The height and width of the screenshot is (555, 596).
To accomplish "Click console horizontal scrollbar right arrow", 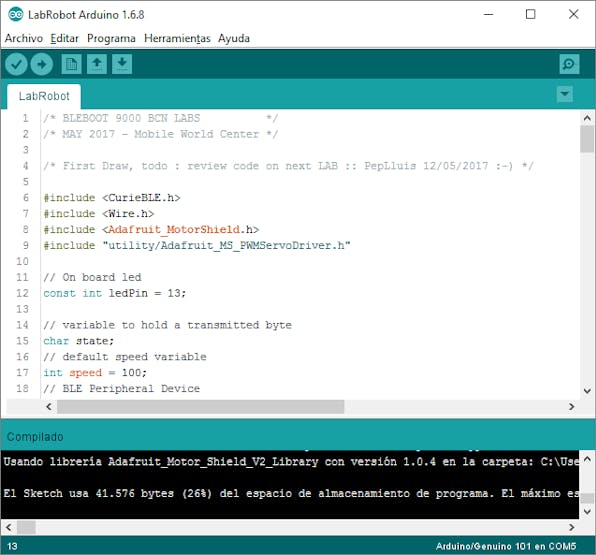I will [x=571, y=528].
